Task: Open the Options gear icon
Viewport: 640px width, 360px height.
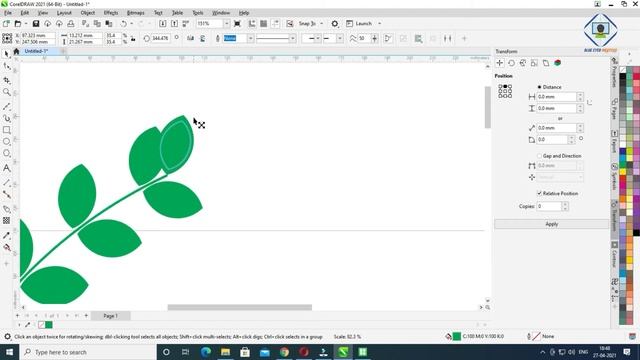Action: click(335, 24)
